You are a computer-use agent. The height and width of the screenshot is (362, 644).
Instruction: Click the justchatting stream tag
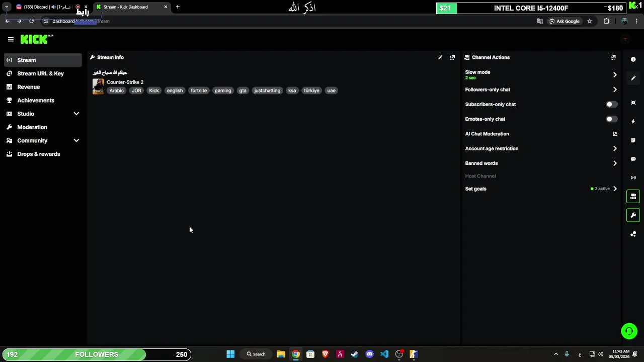pyautogui.click(x=267, y=90)
